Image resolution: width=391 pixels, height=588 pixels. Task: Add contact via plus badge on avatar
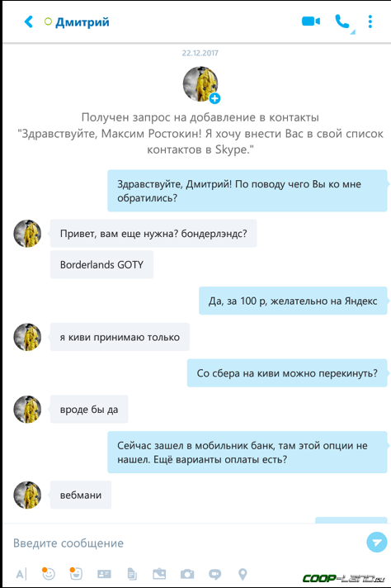pyautogui.click(x=214, y=98)
